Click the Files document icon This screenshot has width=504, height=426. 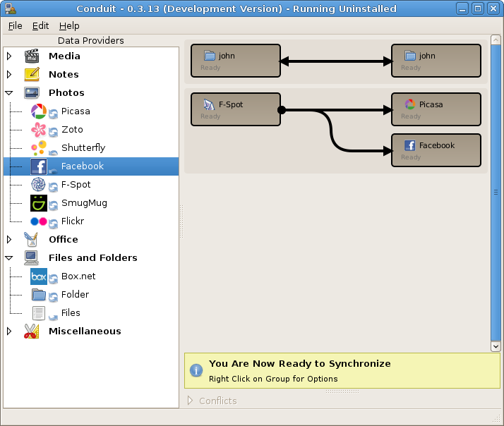[39, 313]
